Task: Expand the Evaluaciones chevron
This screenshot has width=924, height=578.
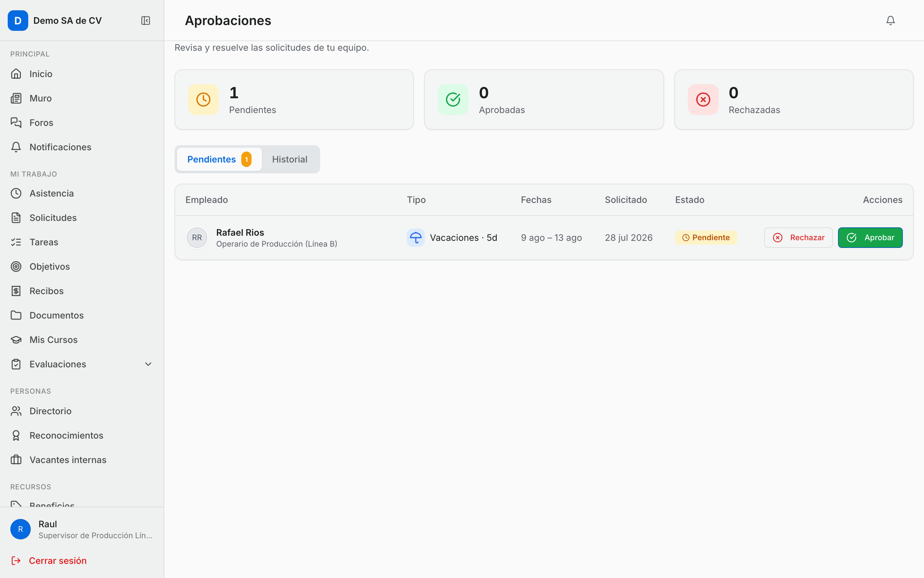Action: coord(148,364)
